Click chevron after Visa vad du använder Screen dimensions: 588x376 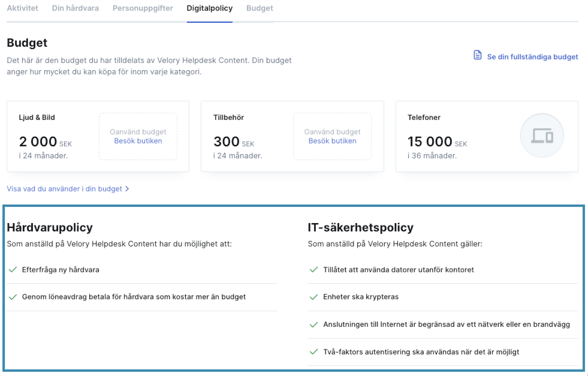pyautogui.click(x=127, y=189)
